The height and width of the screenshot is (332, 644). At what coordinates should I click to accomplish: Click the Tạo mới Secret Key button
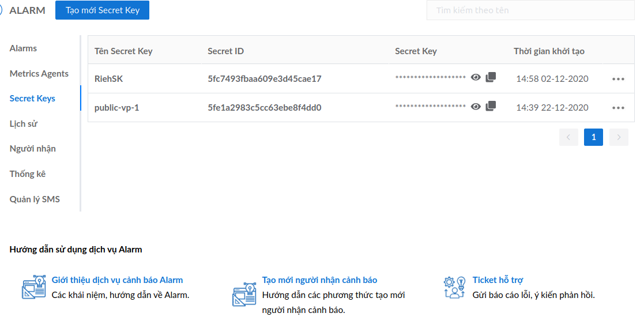click(102, 10)
